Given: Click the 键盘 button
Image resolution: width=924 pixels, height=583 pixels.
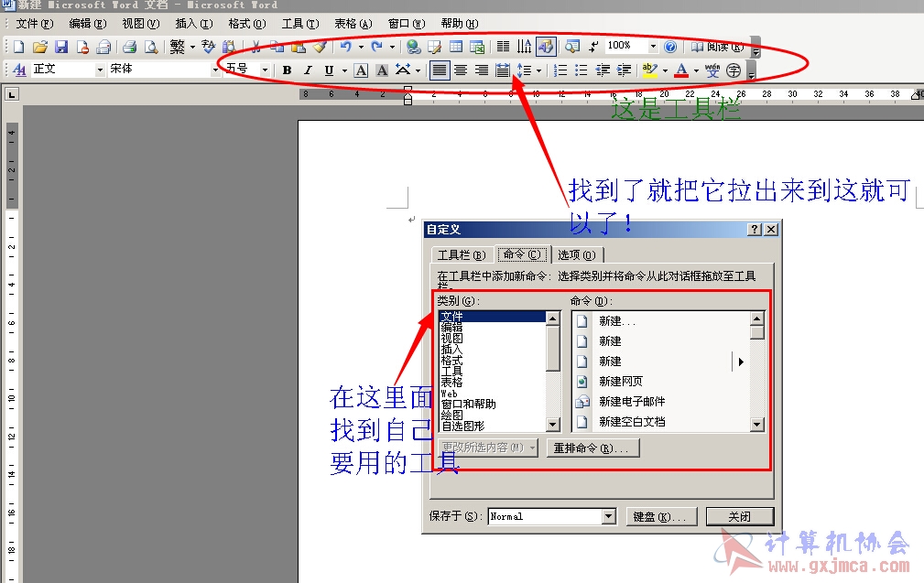Looking at the screenshot, I should [661, 516].
